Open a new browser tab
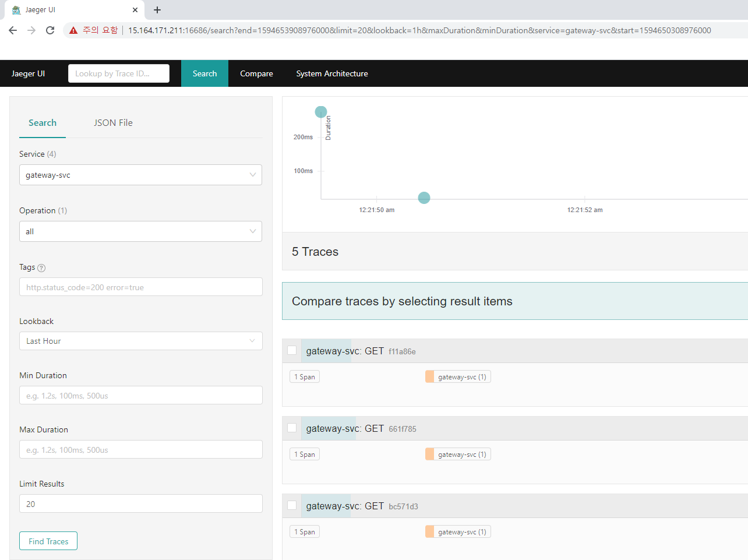 [x=157, y=10]
